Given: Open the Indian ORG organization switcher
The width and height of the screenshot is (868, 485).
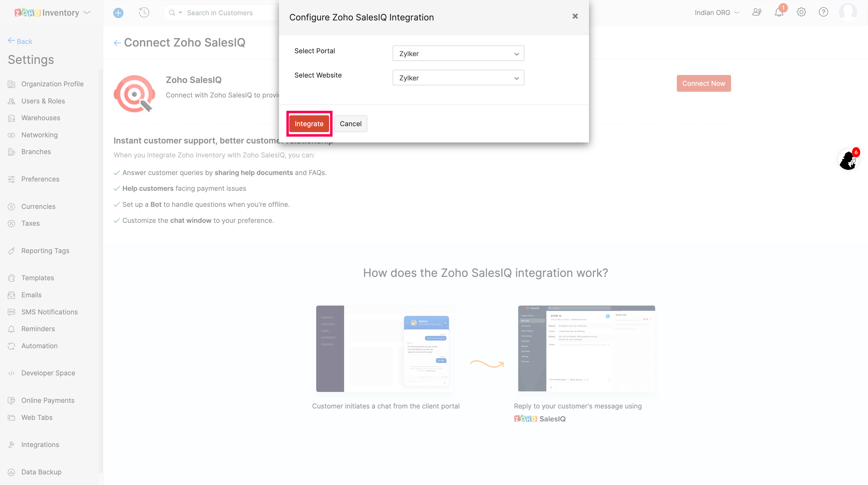Looking at the screenshot, I should point(717,13).
